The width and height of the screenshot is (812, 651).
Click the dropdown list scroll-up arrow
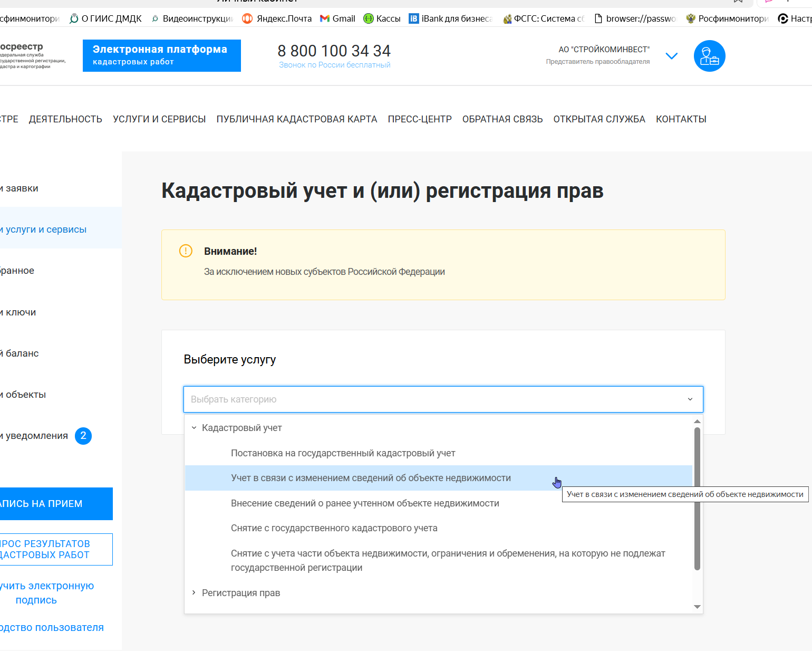click(x=697, y=421)
